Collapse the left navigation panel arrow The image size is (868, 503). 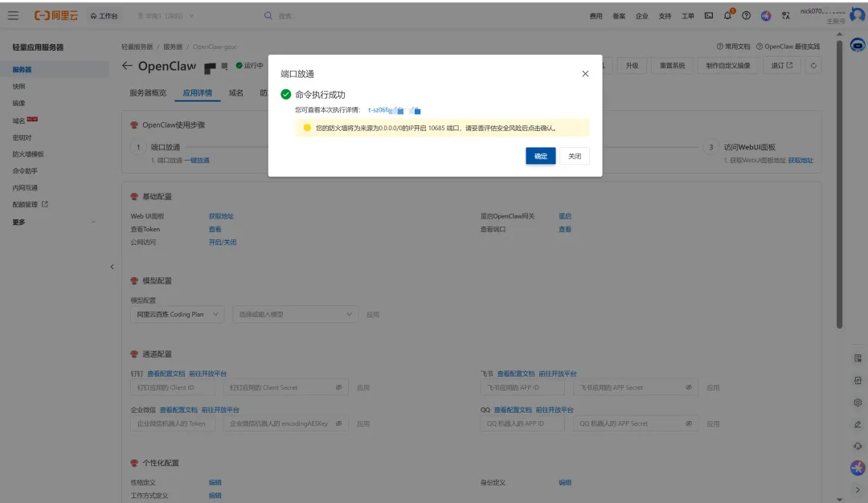(x=112, y=267)
